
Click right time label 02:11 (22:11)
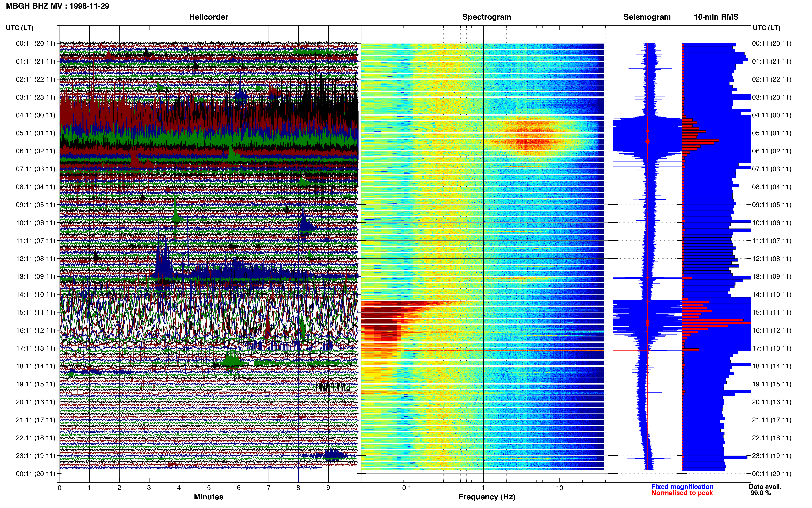(772, 79)
